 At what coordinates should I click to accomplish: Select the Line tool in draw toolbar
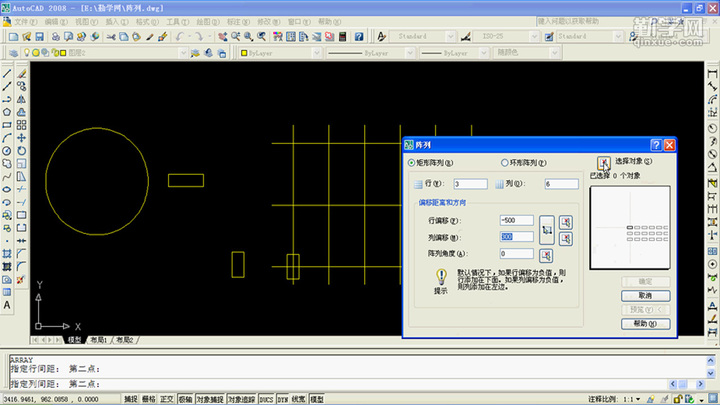pos(7,73)
